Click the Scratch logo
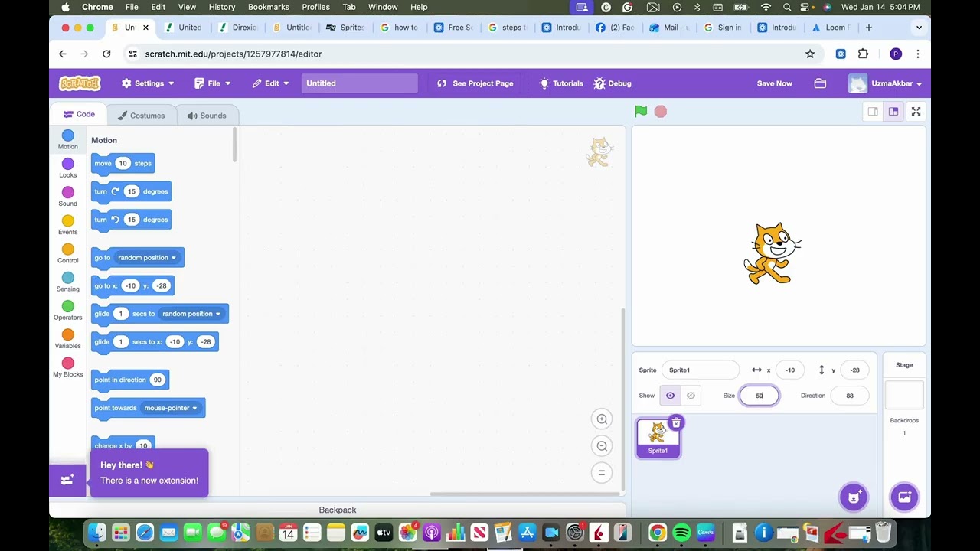 tap(80, 83)
